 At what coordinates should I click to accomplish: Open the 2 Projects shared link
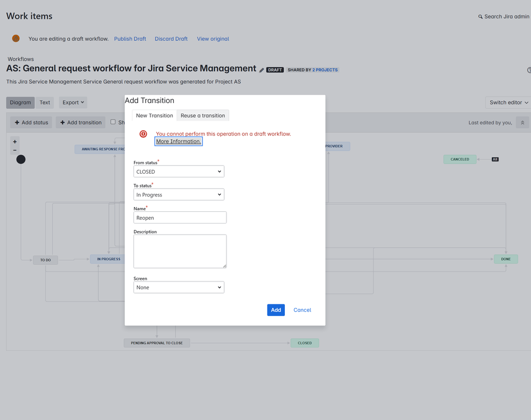[325, 70]
